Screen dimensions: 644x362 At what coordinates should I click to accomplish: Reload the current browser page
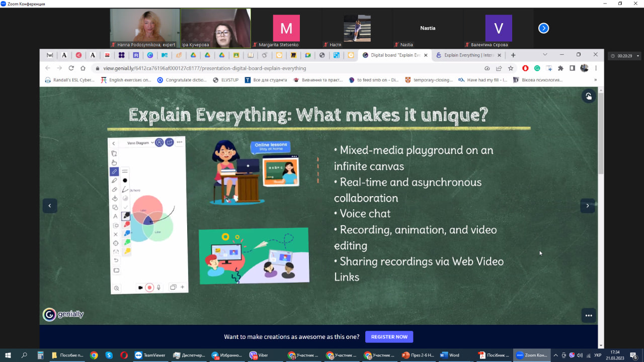(71, 68)
